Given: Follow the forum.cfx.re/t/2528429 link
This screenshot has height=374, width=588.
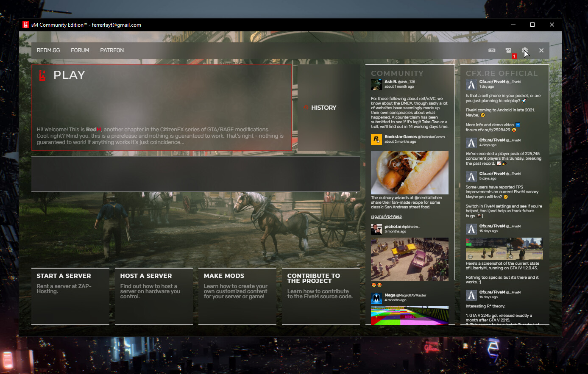Looking at the screenshot, I should (x=488, y=130).
